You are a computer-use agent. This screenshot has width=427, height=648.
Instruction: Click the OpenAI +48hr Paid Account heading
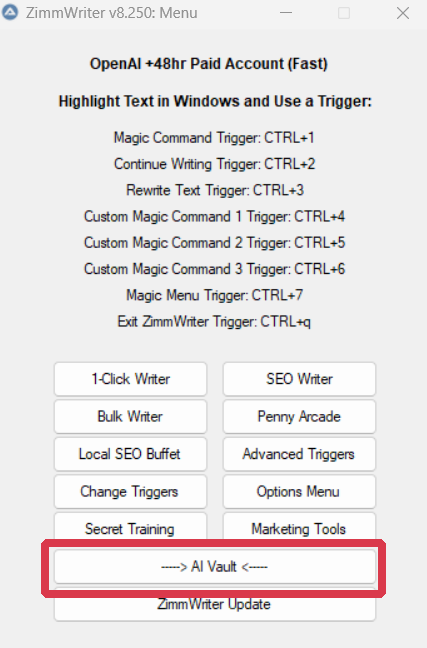tap(209, 64)
